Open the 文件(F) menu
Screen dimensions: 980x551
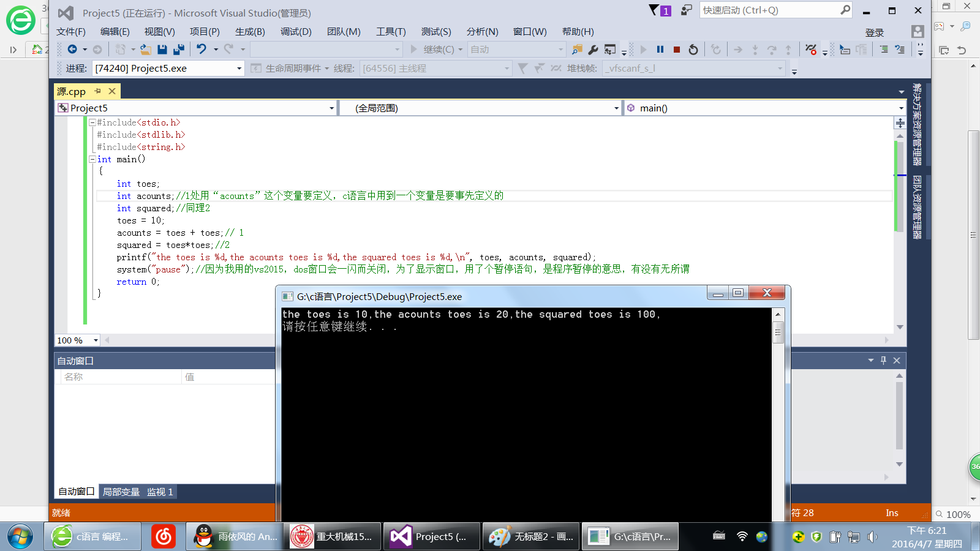(x=71, y=32)
